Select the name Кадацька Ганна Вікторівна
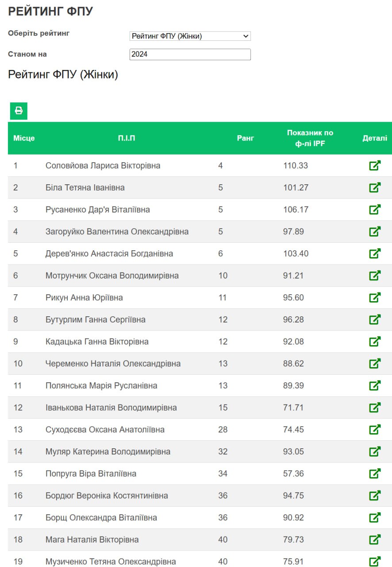The height and width of the screenshot is (567, 392). click(97, 342)
